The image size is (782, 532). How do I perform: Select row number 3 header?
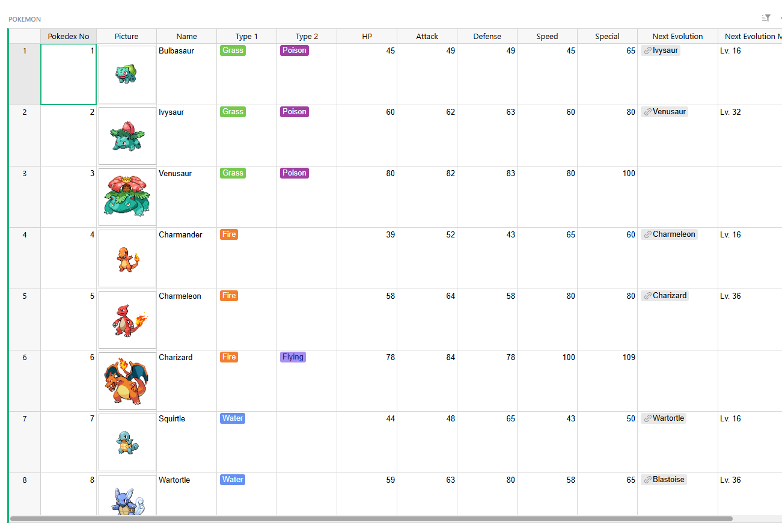pos(25,197)
